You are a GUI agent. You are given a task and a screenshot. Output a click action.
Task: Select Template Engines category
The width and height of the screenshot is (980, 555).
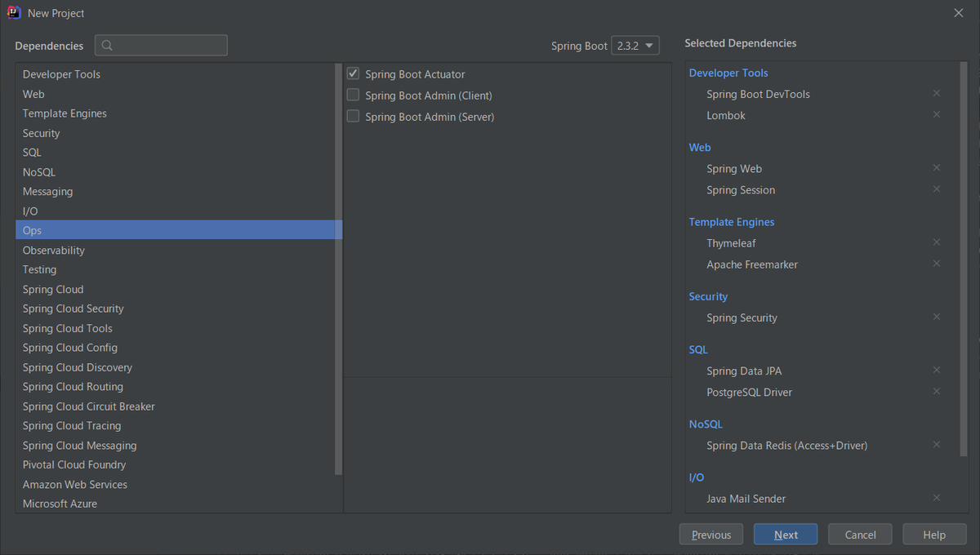pyautogui.click(x=175, y=113)
